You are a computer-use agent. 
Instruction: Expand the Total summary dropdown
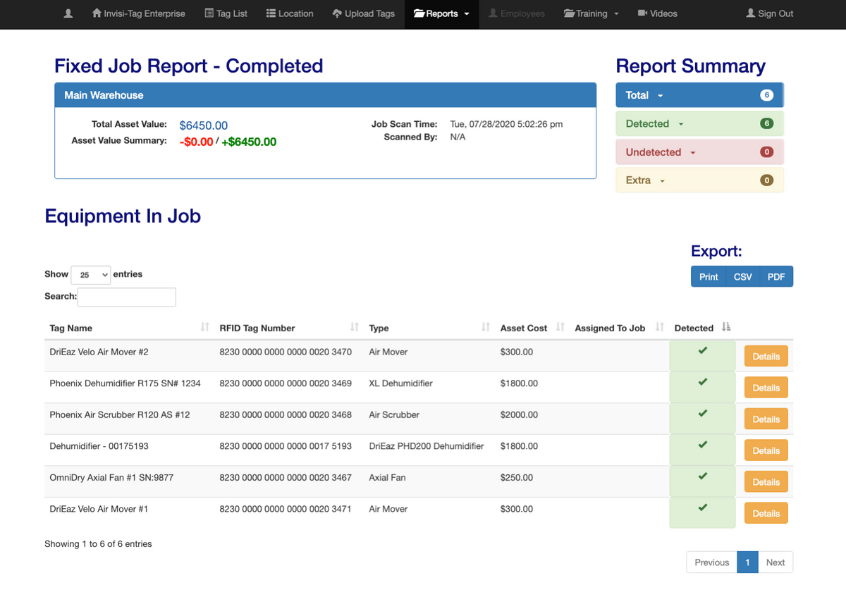[x=661, y=94]
